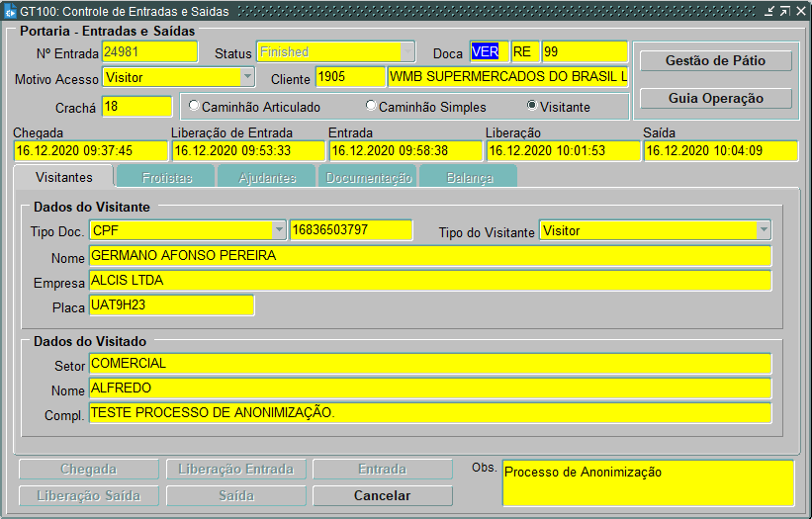Click the restore window button in title bar

(x=785, y=11)
